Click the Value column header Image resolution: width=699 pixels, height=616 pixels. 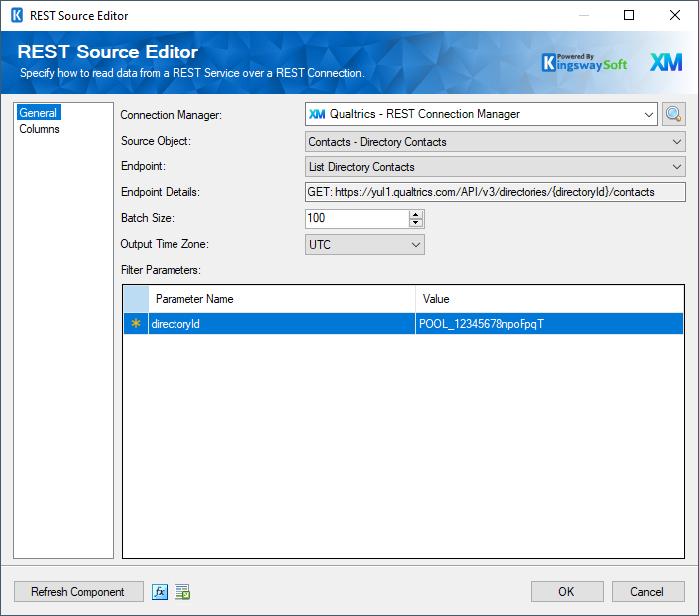[549, 299]
